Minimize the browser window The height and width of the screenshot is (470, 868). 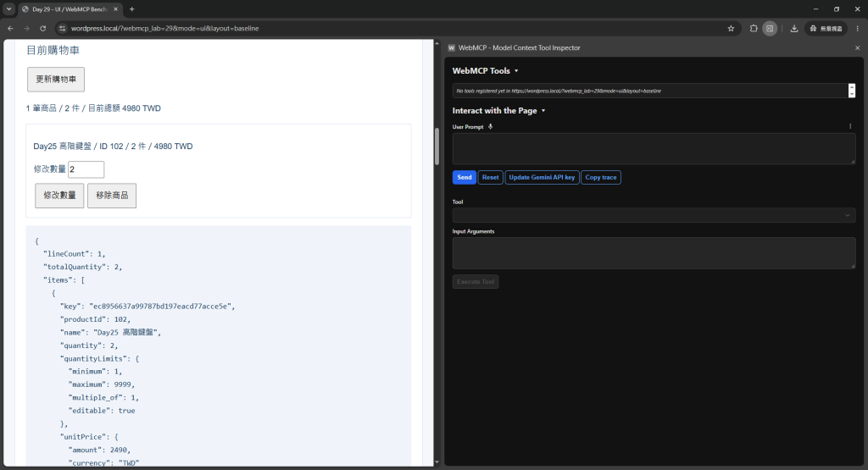click(815, 8)
